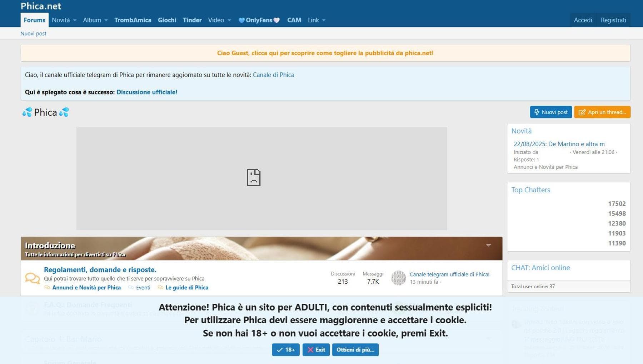Click the checkmark icon on 18+ button
The height and width of the screenshot is (364, 643).
[280, 350]
